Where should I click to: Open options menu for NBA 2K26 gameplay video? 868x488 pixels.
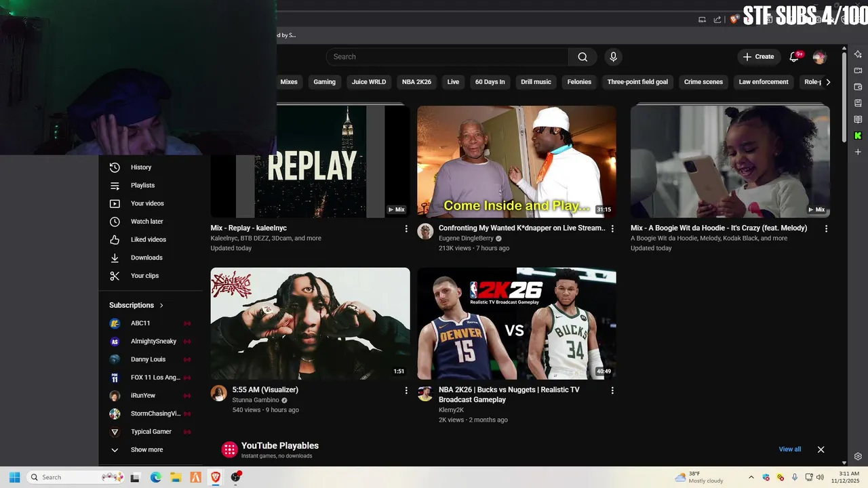point(612,390)
